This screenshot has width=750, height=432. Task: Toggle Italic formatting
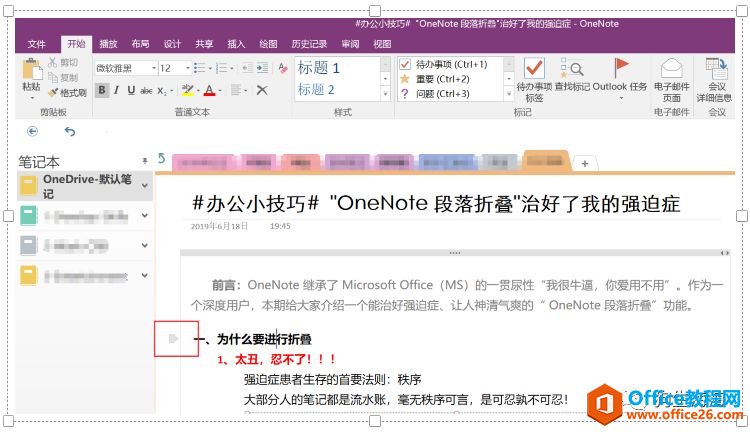[116, 90]
